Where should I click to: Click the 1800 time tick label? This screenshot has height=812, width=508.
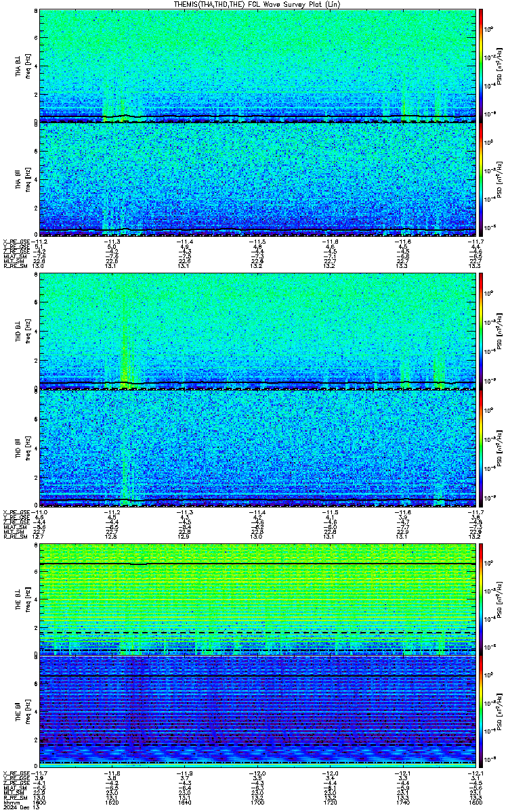pos(476,803)
